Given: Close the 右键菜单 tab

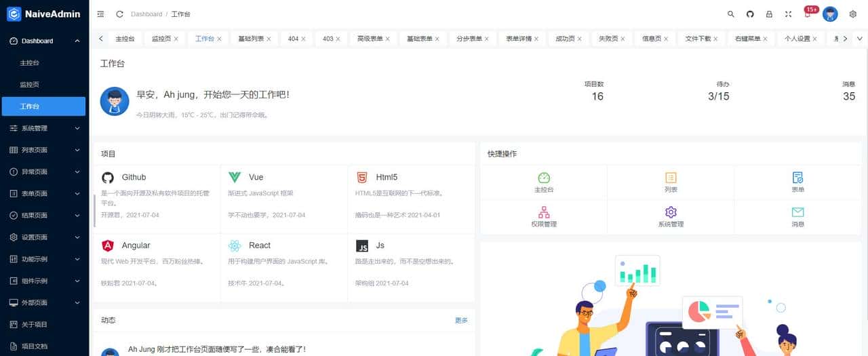Looking at the screenshot, I should (766, 39).
